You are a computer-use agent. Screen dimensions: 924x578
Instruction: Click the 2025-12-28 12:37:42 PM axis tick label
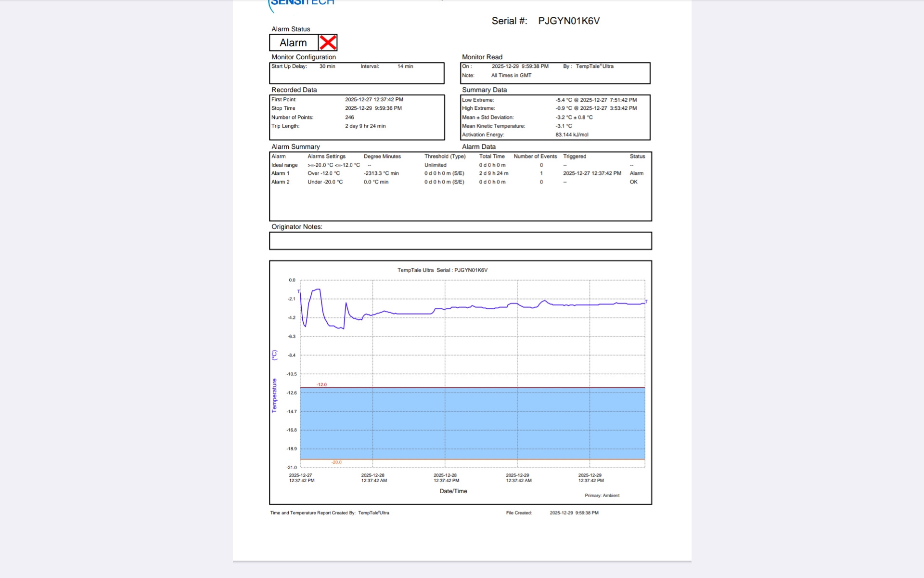pos(446,478)
